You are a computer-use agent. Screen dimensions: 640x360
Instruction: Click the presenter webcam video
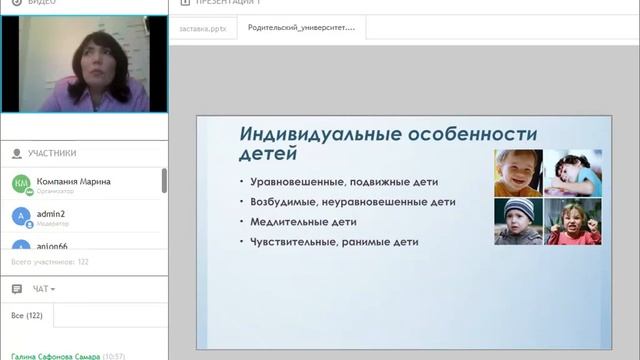pos(84,64)
